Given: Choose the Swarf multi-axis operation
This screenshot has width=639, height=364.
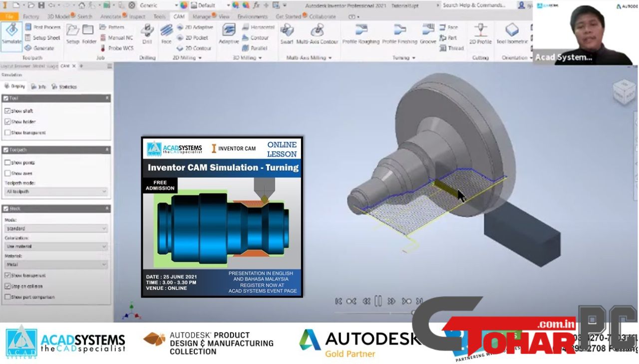Looking at the screenshot, I should click(287, 34).
